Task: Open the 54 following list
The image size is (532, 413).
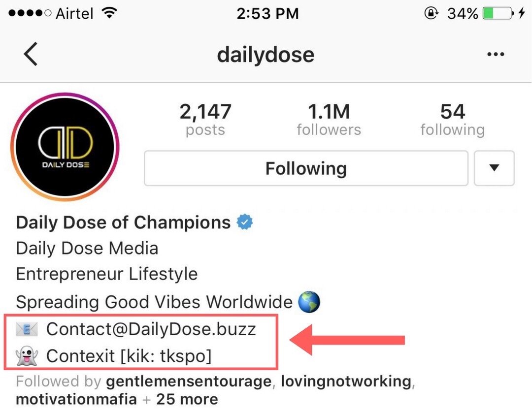Action: coord(453,120)
